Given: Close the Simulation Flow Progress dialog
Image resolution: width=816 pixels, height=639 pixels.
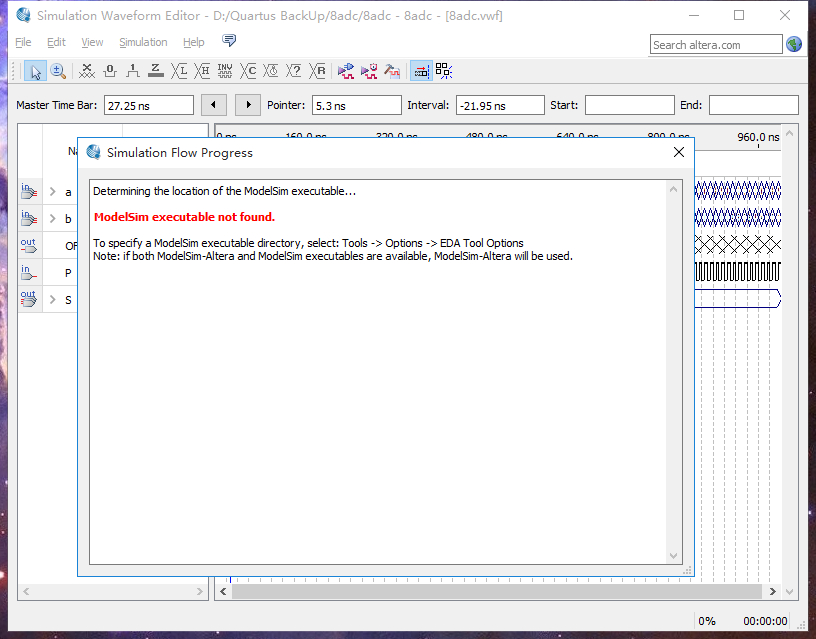Looking at the screenshot, I should click(679, 152).
